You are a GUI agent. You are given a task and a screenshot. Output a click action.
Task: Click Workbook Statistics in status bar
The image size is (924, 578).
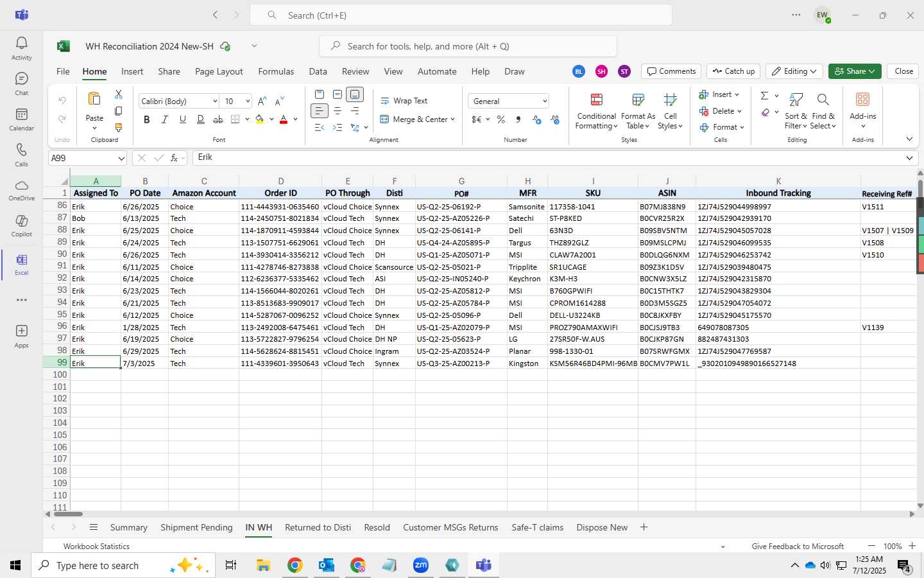pos(96,547)
